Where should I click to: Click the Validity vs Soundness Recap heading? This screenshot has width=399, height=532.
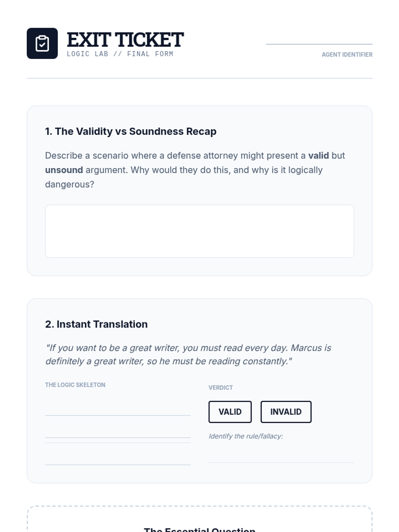click(x=131, y=131)
